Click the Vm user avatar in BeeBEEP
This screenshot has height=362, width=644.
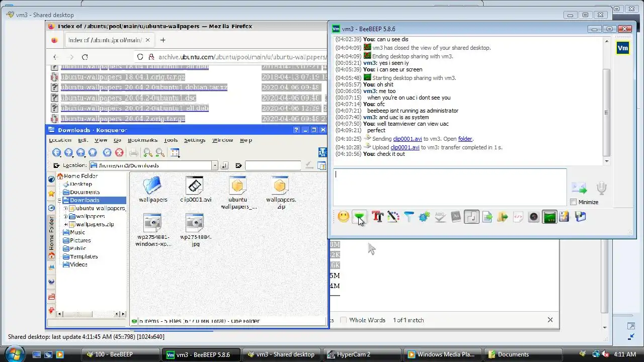tap(623, 48)
